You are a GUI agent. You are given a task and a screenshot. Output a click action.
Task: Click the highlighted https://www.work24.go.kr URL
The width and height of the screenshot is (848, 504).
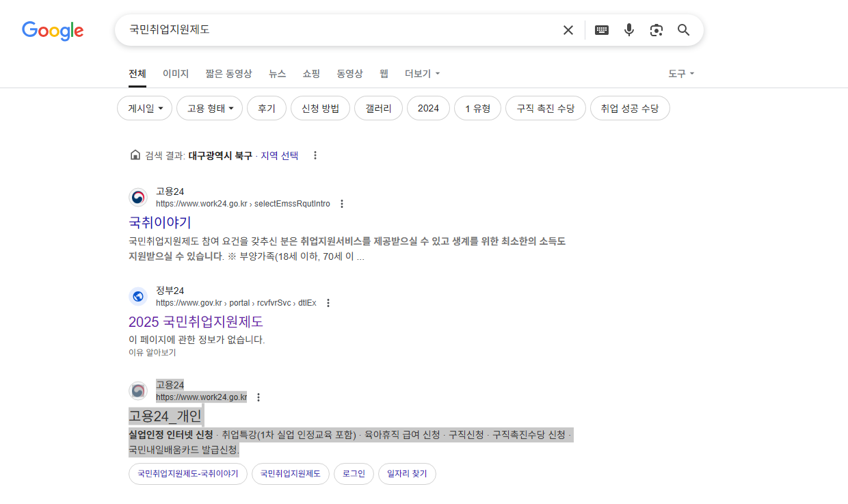pyautogui.click(x=201, y=397)
